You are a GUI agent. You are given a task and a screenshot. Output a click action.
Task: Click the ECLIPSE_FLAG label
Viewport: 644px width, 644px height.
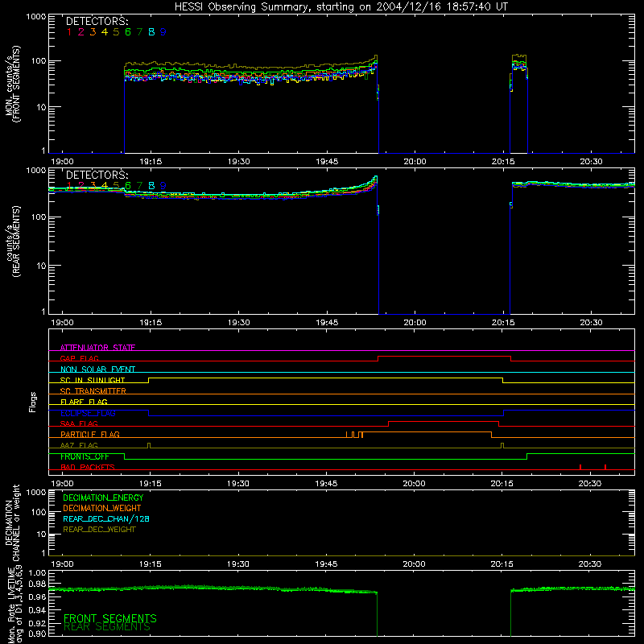(88, 413)
